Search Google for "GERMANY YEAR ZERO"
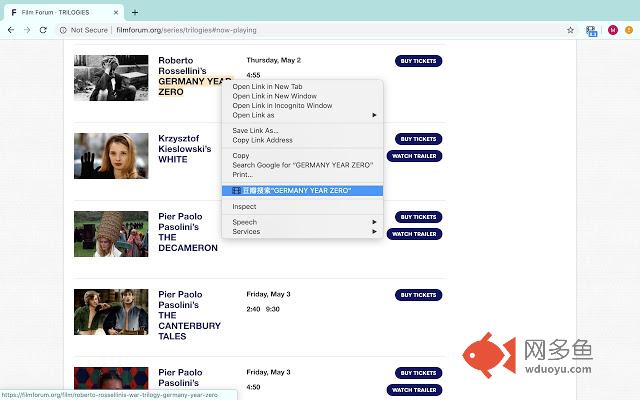This screenshot has height=400, width=640. [x=302, y=165]
